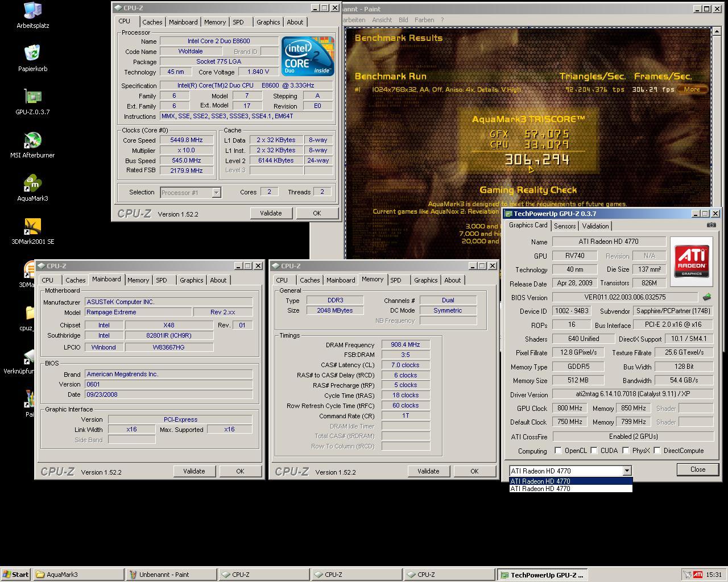The height and width of the screenshot is (582, 728).
Task: Click the Rampage Extreme model field
Action: point(138,312)
